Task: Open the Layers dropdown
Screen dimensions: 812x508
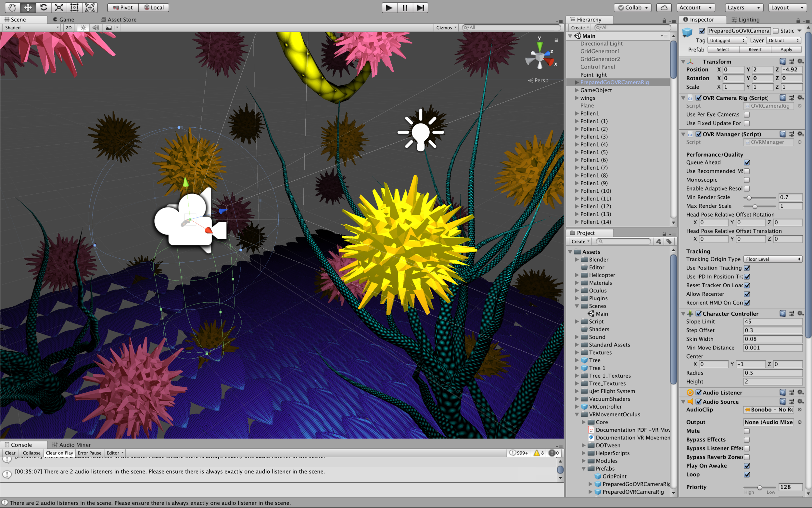Action: [744, 7]
